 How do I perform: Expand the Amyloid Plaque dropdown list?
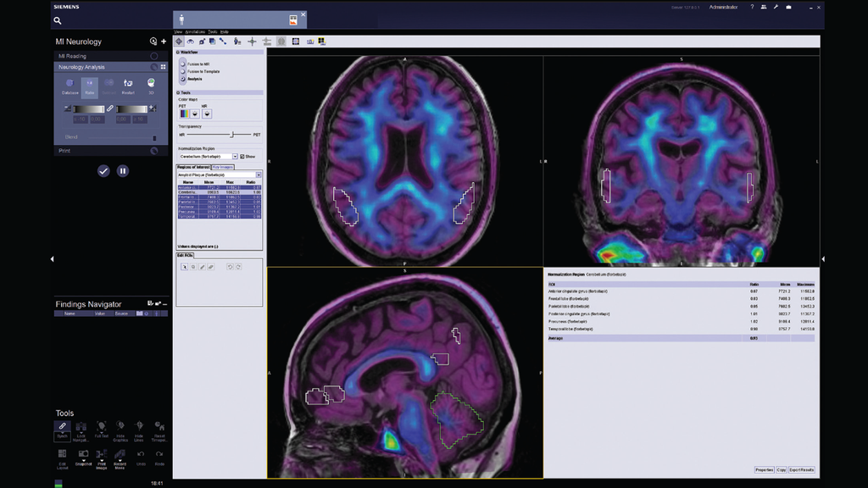tap(259, 175)
